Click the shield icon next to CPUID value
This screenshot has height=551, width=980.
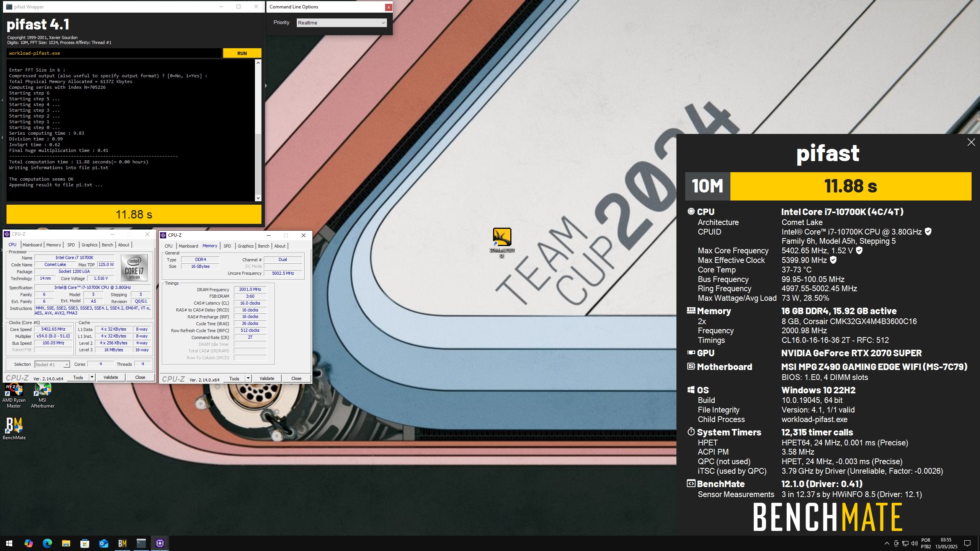tap(928, 231)
